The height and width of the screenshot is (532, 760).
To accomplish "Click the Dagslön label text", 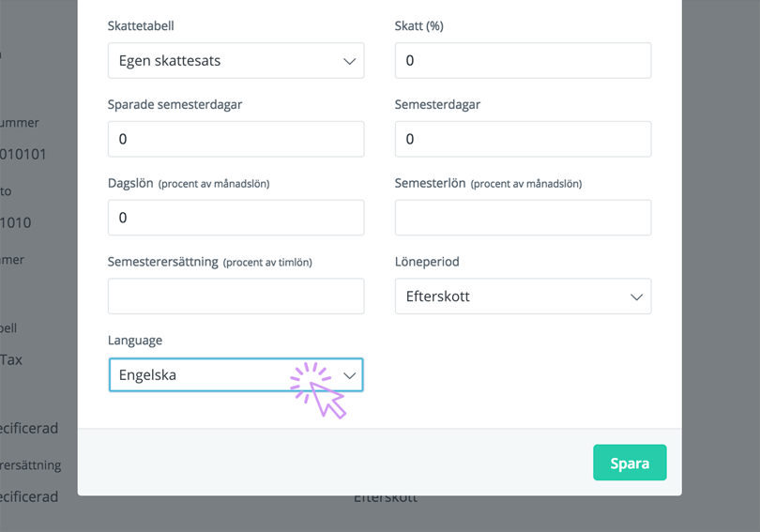I will click(x=130, y=183).
